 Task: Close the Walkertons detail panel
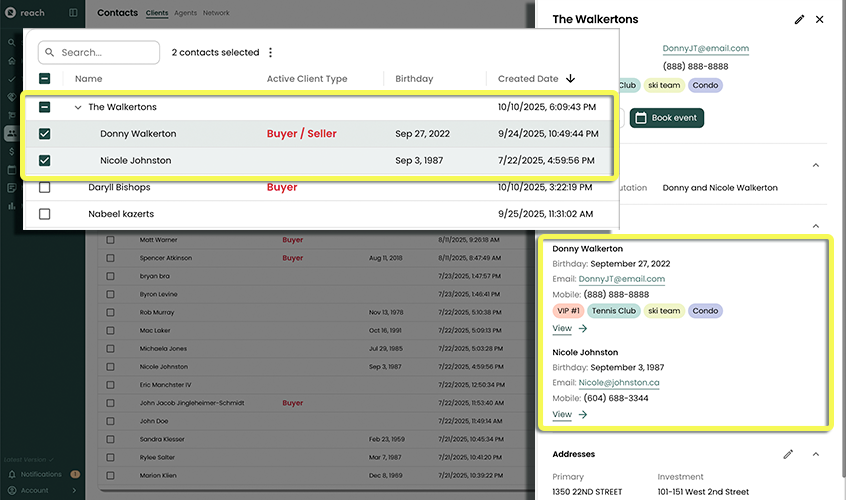pyautogui.click(x=820, y=19)
